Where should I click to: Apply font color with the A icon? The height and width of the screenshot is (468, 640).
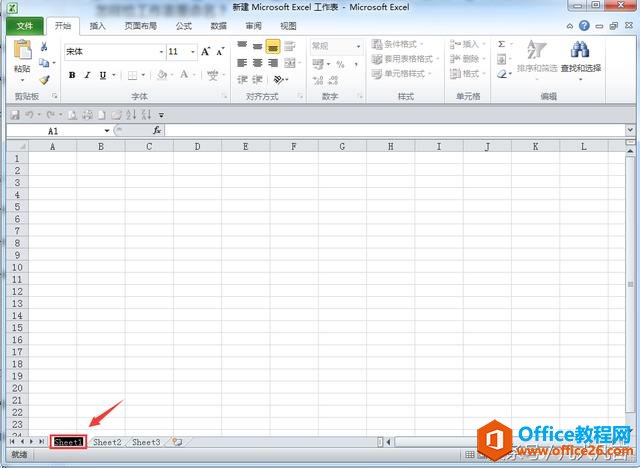[x=184, y=75]
